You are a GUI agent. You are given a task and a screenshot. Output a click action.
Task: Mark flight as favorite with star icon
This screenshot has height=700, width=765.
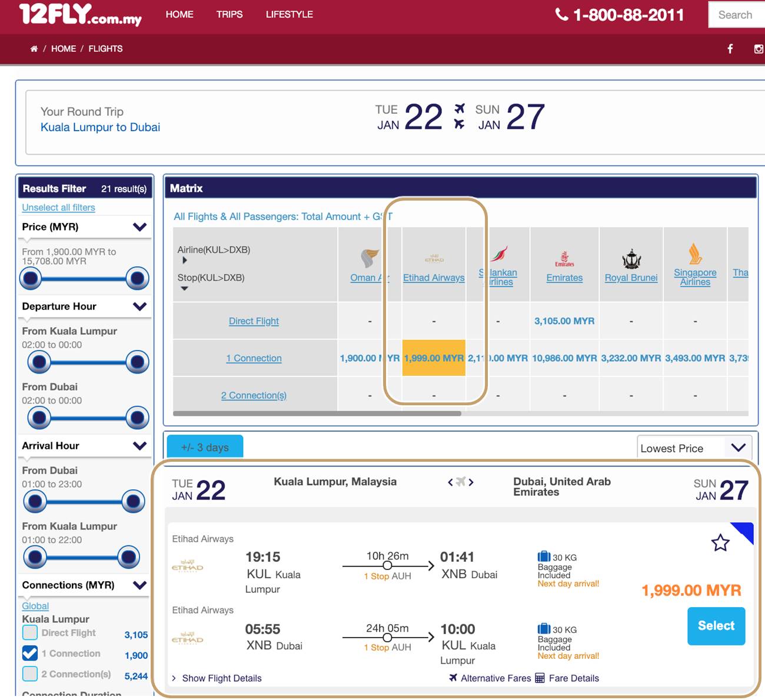point(720,542)
